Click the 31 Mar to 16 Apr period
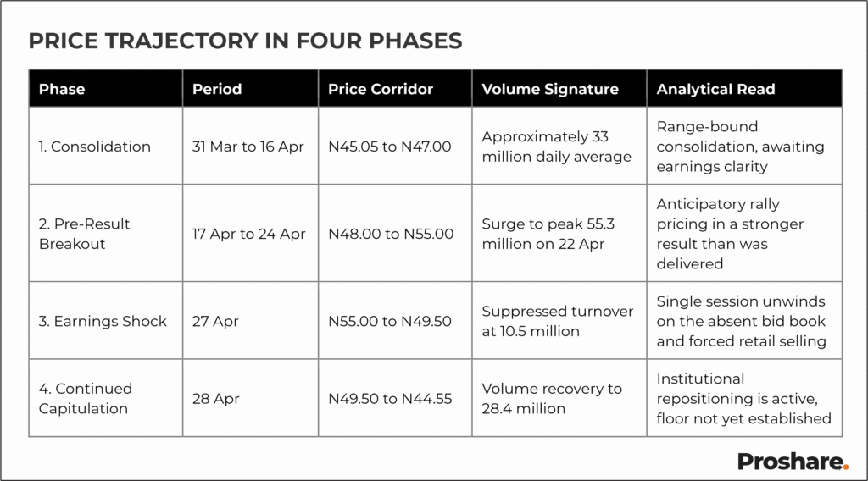 (248, 147)
